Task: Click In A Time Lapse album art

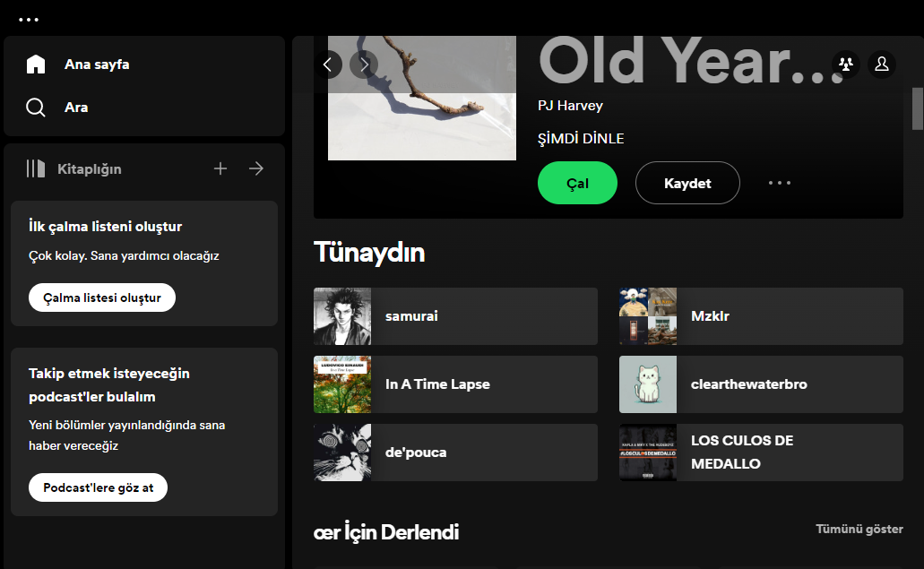Action: [342, 384]
